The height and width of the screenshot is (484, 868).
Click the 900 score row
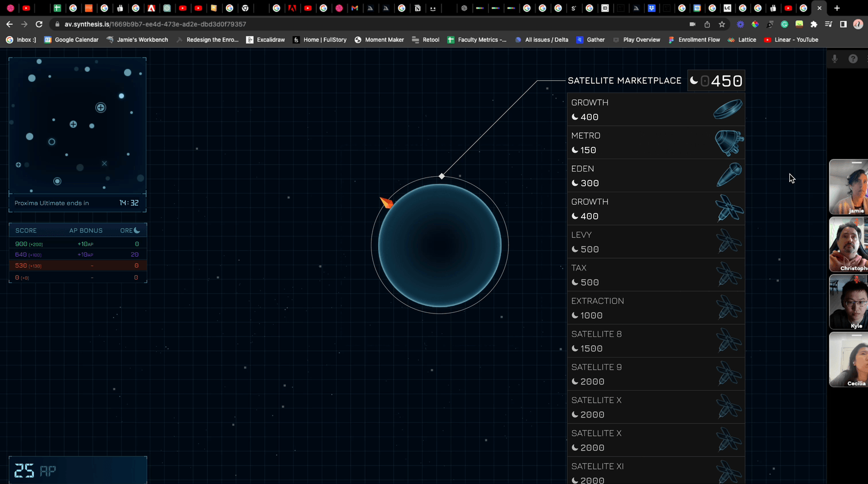coord(78,244)
